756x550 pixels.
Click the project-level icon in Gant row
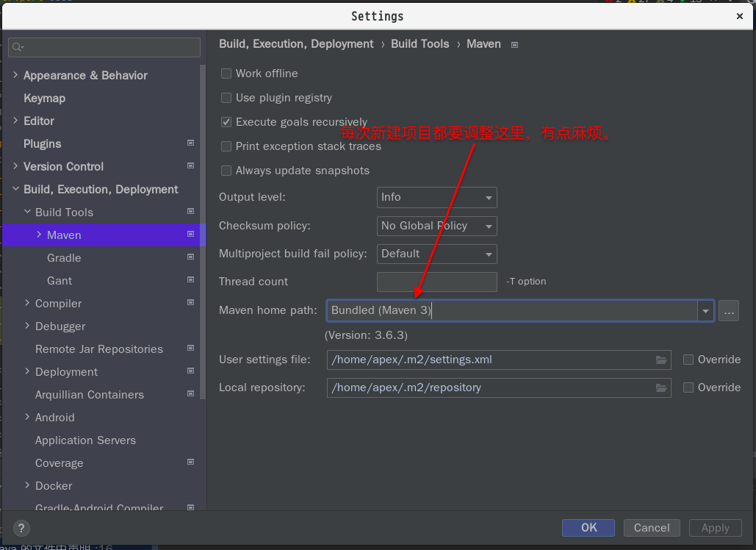click(x=190, y=279)
